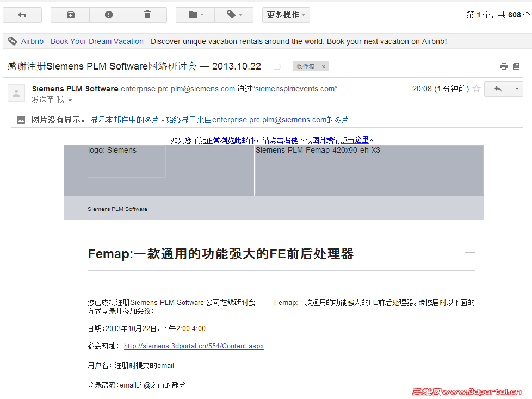Click Siemens-PLM-Femap banner placeholder image

point(369,170)
